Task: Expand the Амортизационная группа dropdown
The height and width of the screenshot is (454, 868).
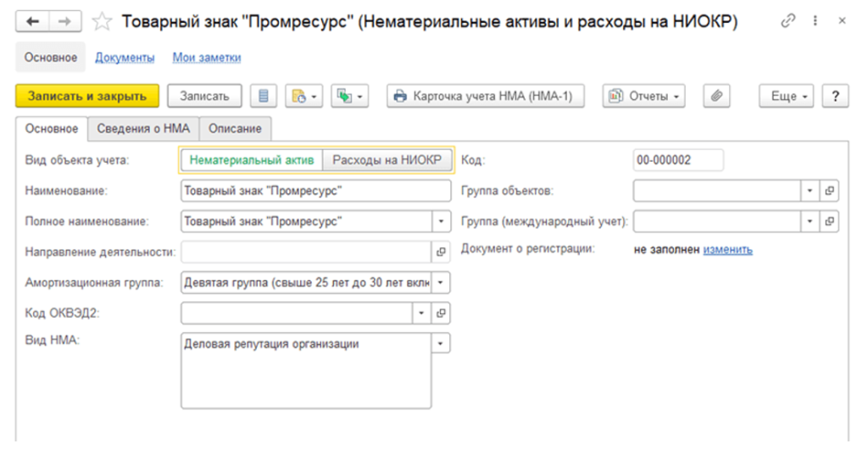Action: click(x=441, y=282)
